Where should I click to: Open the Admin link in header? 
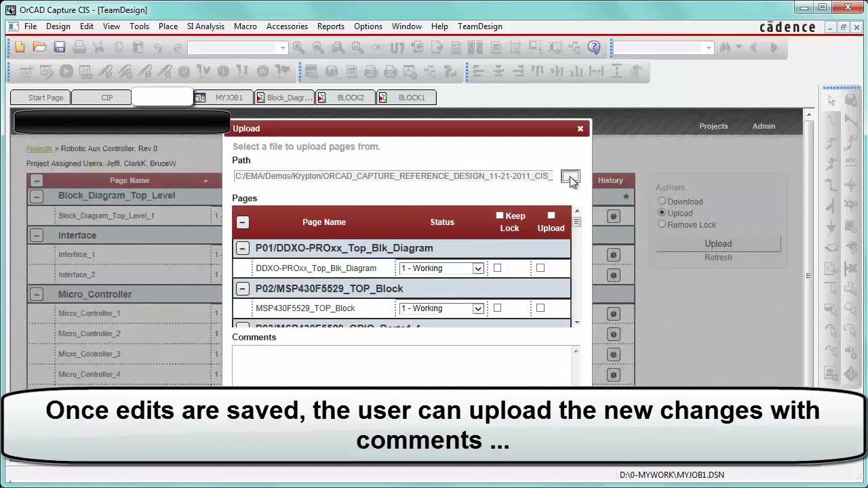[x=764, y=126]
